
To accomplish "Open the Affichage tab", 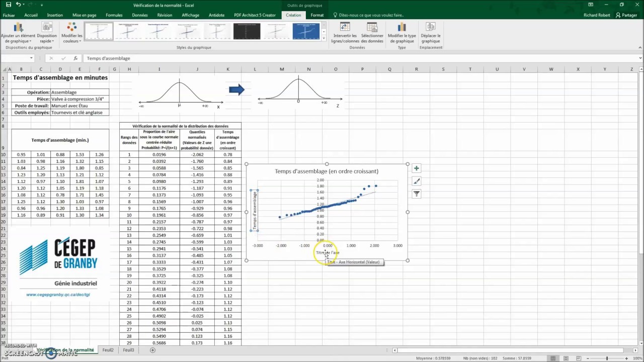I will (191, 15).
